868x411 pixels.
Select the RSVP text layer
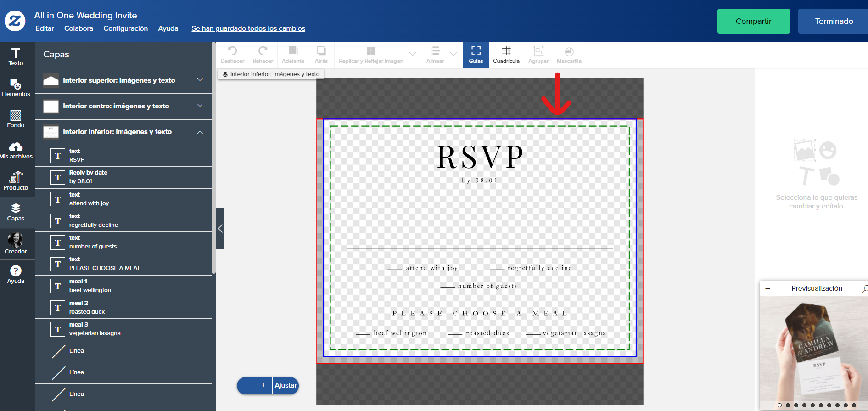point(123,156)
